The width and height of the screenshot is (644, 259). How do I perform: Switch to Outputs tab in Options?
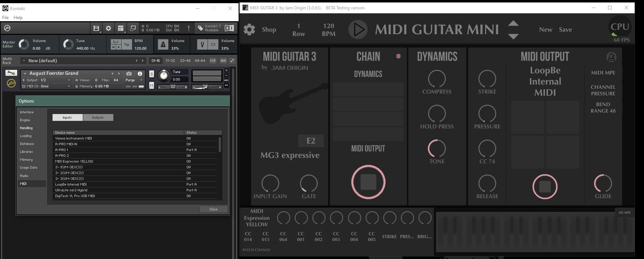(98, 118)
